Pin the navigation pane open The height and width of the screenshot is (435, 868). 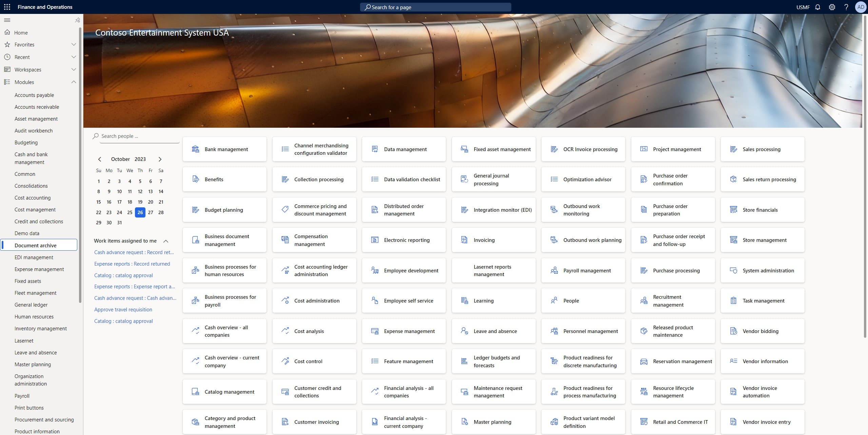pos(77,20)
